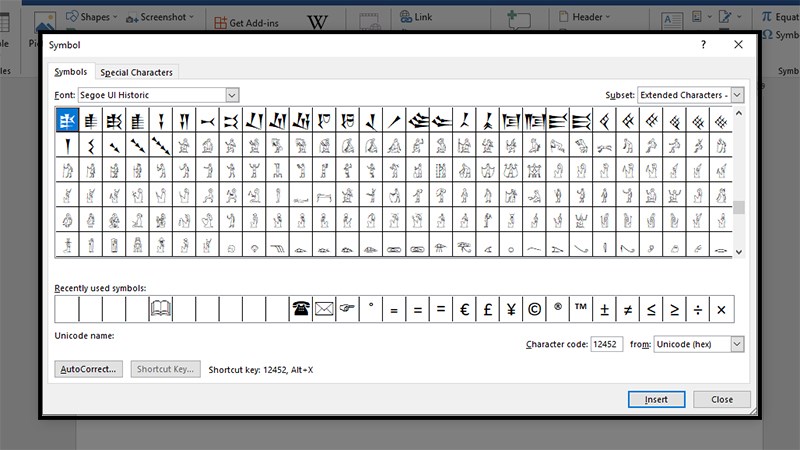Click the highlighted first cuneiform symbol in the grid
This screenshot has width=800, height=450.
coord(67,120)
